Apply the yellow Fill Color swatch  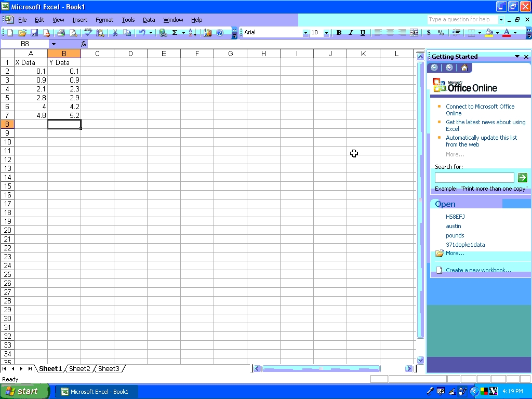click(x=489, y=33)
